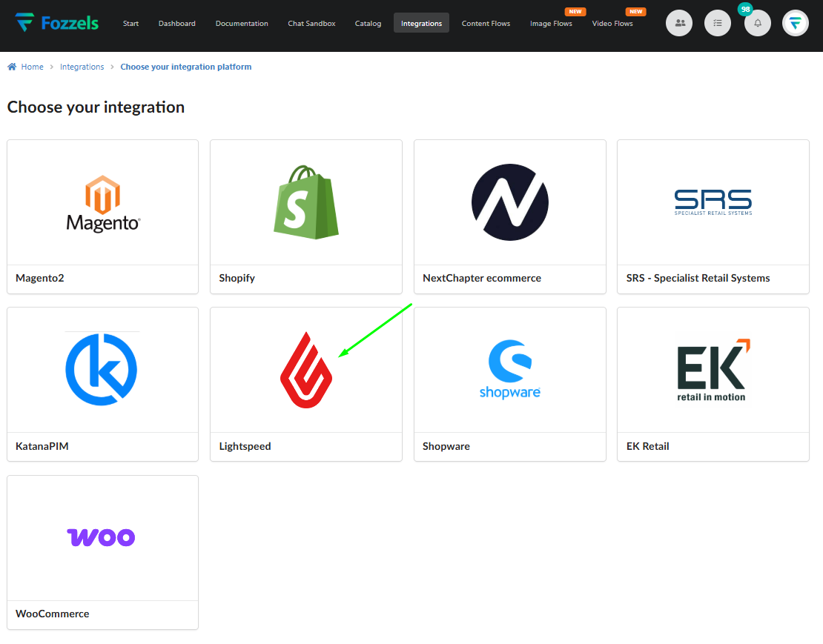Viewport: 823px width, 644px height.
Task: Open the Dashboard page
Action: coord(177,23)
